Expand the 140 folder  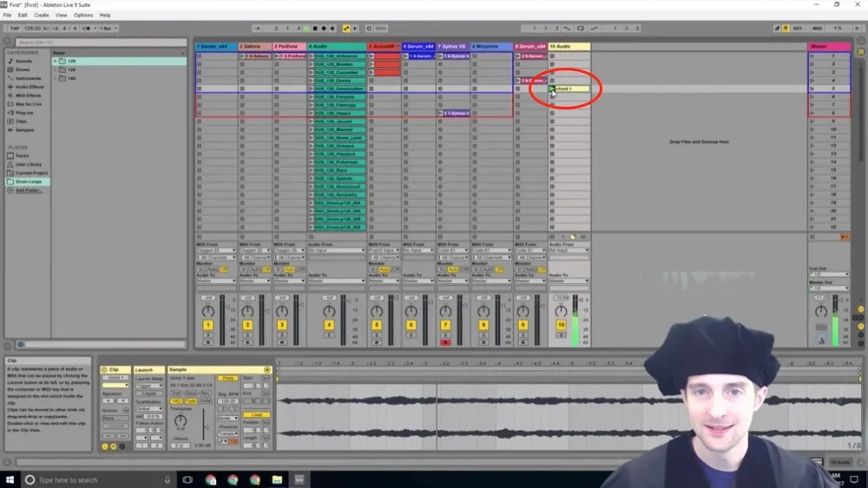point(56,78)
